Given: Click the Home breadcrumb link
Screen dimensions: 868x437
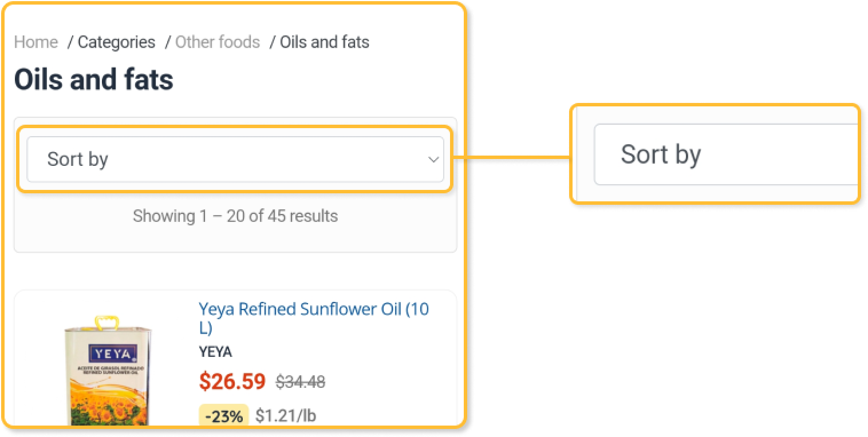Looking at the screenshot, I should point(35,42).
